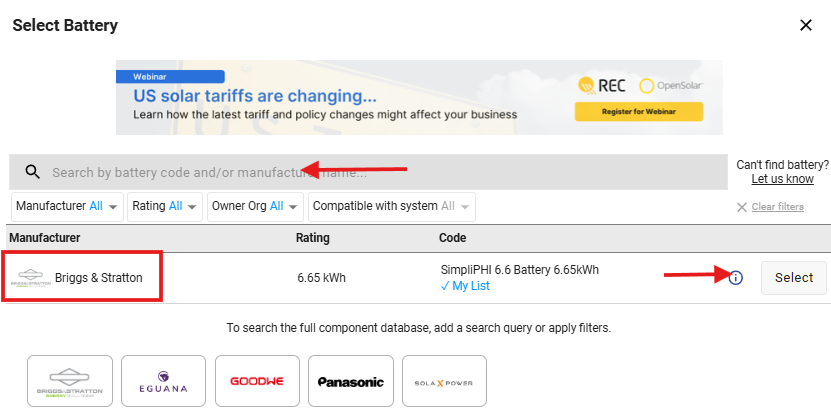Click Register for Webinar button

tap(639, 112)
